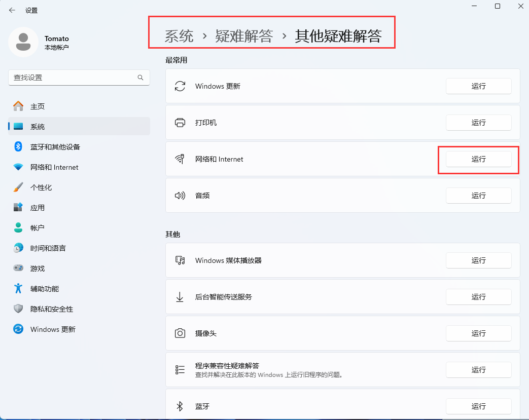Open 应用 settings category
Image resolution: width=529 pixels, height=420 pixels.
[x=38, y=208]
